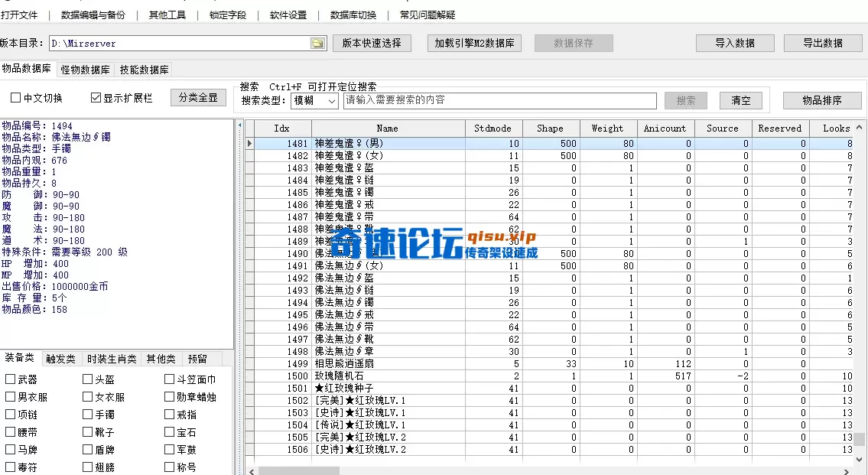This screenshot has width=868, height=475.
Task: Enable the 武器 equipment filter
Action: [10, 379]
